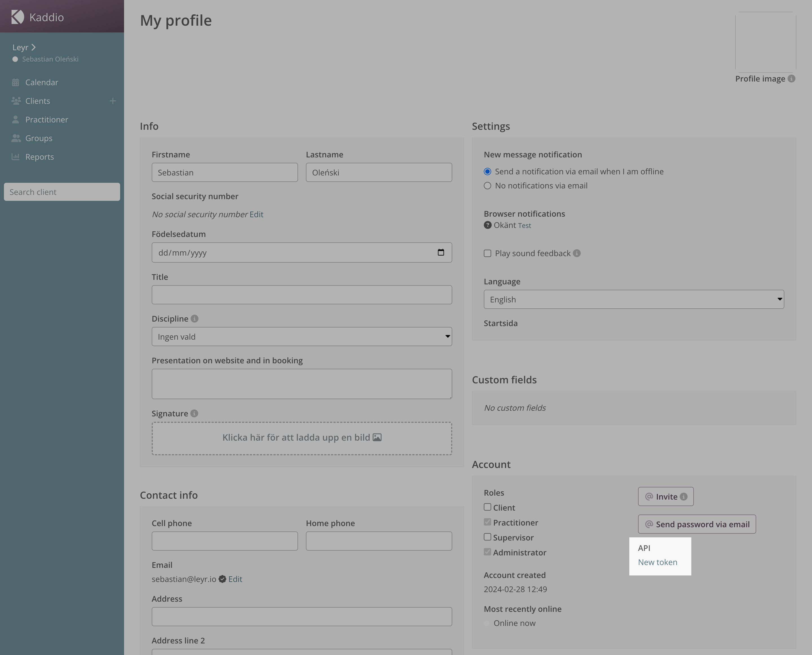
Task: Click the Account created date 2024-02-28 12:49
Action: point(515,589)
